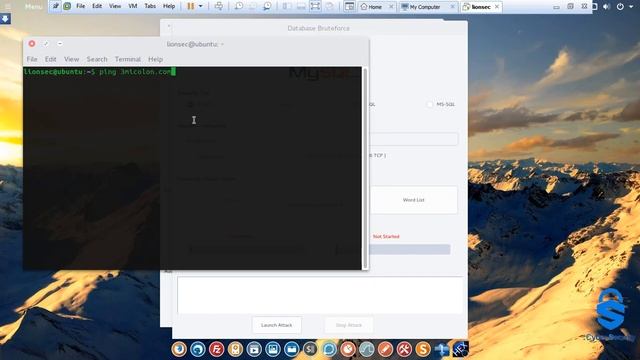The height and width of the screenshot is (360, 640).
Task: Click the terminal vertical scrollbar
Action: 365,167
